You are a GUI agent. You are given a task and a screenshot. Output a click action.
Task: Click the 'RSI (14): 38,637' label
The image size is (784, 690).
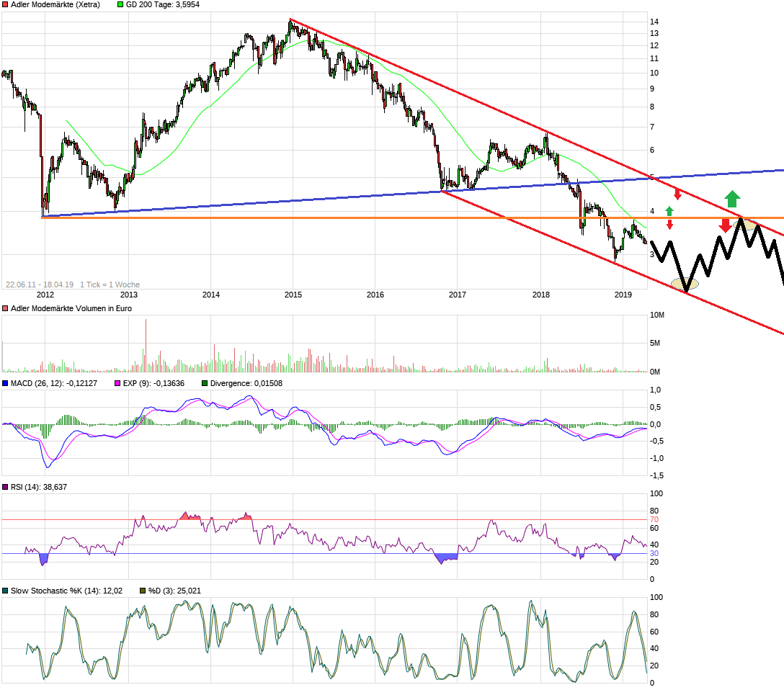pos(38,487)
